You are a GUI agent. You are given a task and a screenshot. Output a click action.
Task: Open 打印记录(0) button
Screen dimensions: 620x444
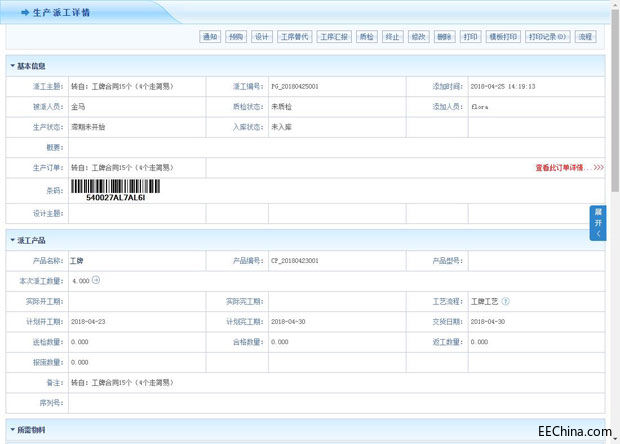548,37
